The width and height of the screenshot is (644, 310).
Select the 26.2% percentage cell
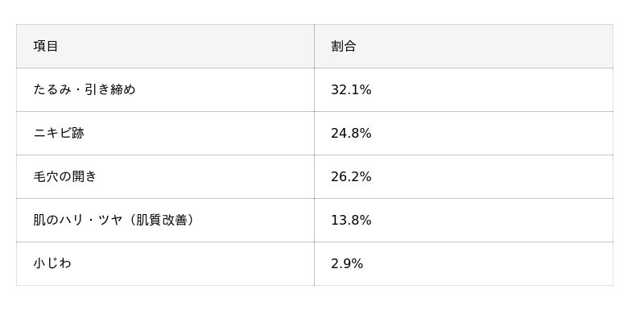coord(464,177)
